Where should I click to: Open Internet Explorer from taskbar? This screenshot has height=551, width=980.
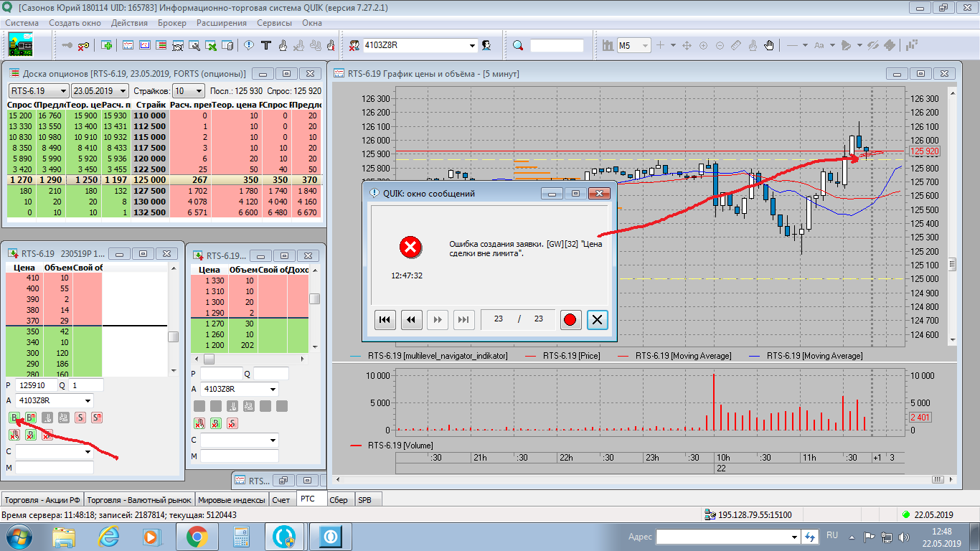point(109,536)
